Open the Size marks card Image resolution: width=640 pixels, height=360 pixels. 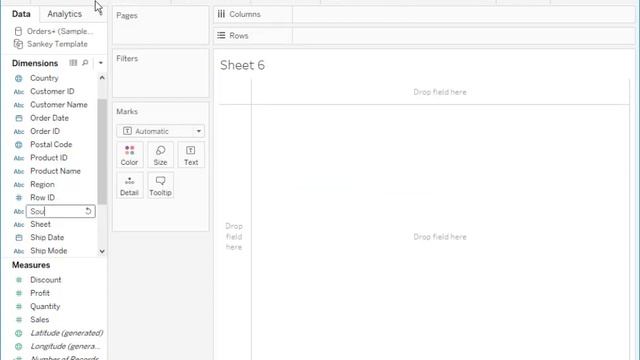coord(160,155)
